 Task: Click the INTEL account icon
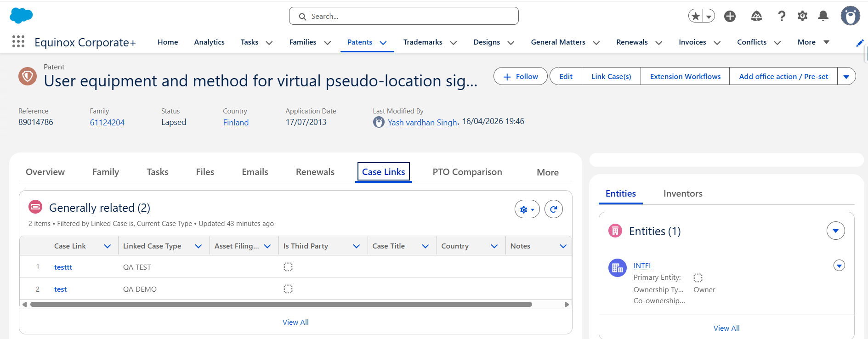(x=618, y=268)
